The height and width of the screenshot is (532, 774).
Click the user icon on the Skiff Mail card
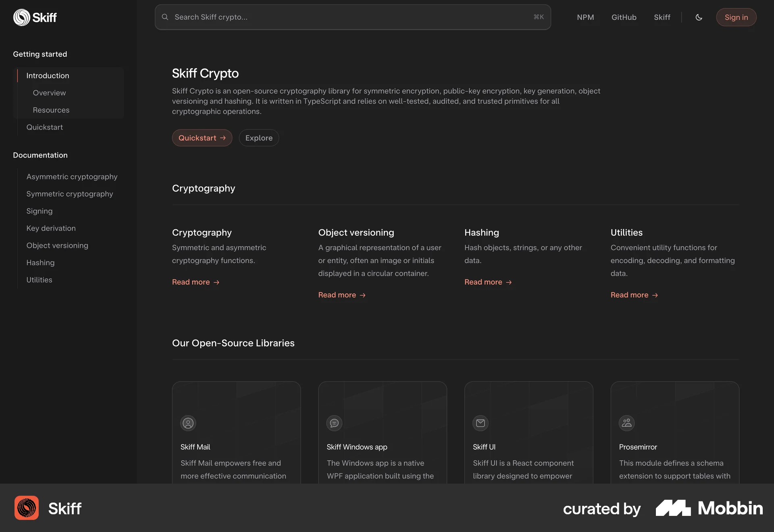click(188, 423)
